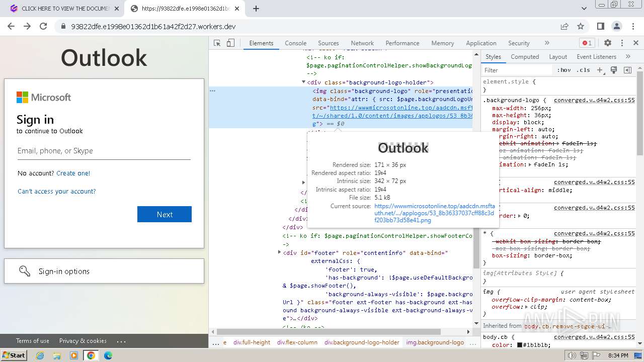Select div.flex-column in the breadcrumb
The image size is (644, 362).
coord(297,342)
